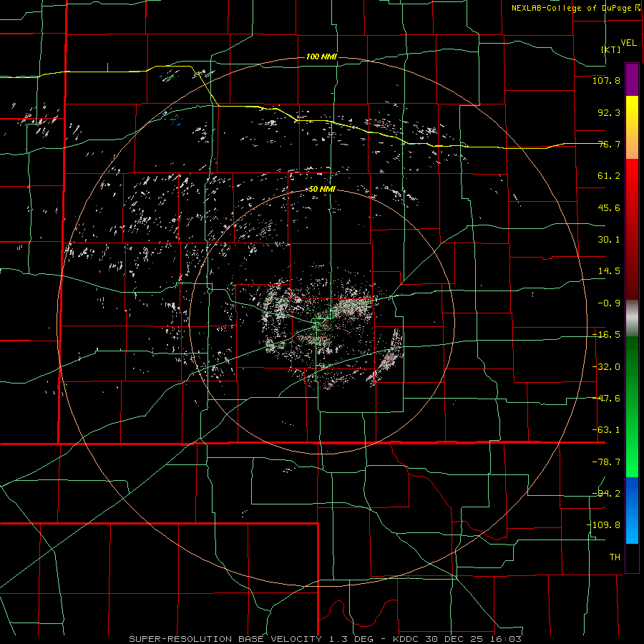
Task: Click the 61.2 legend value
Action: [x=609, y=176]
